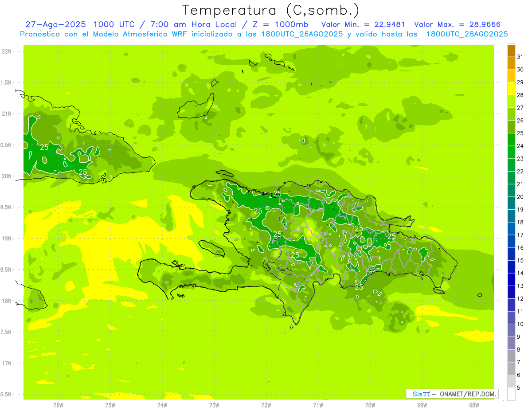Click the "69W" longitude label
The image size is (532, 411).
(x=422, y=405)
